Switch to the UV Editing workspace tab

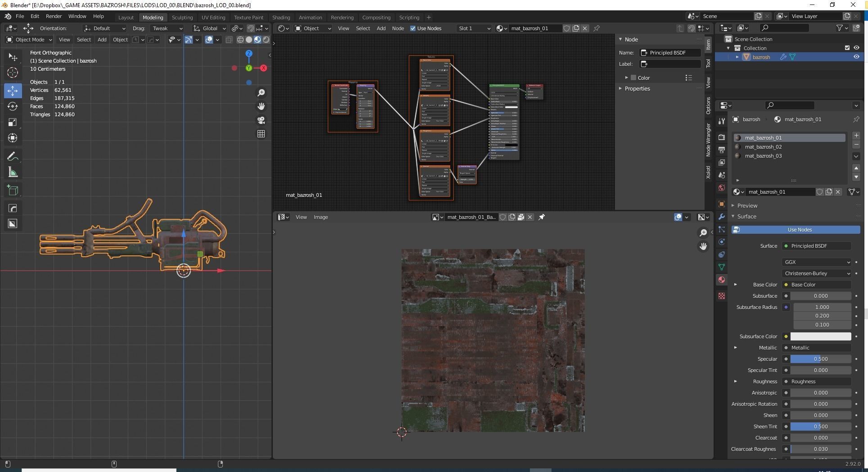(213, 18)
